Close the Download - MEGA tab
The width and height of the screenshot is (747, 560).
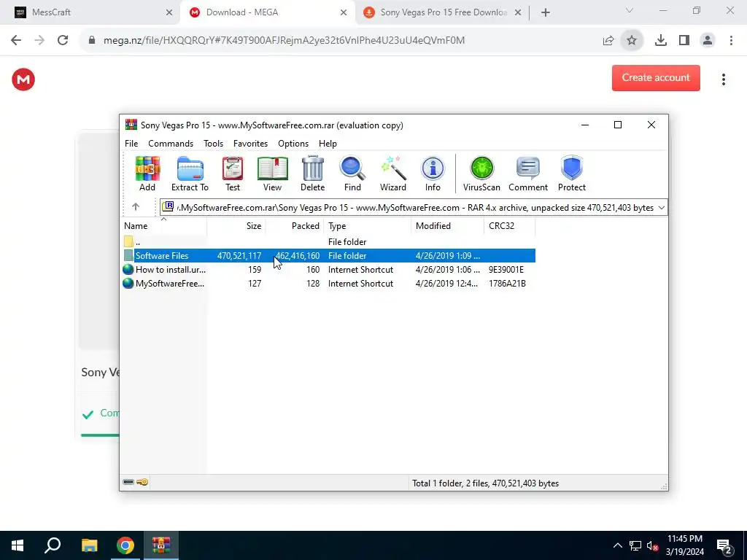click(344, 12)
